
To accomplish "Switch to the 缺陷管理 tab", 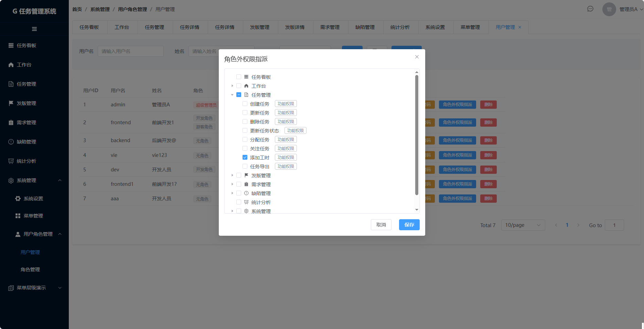I will pos(365,27).
